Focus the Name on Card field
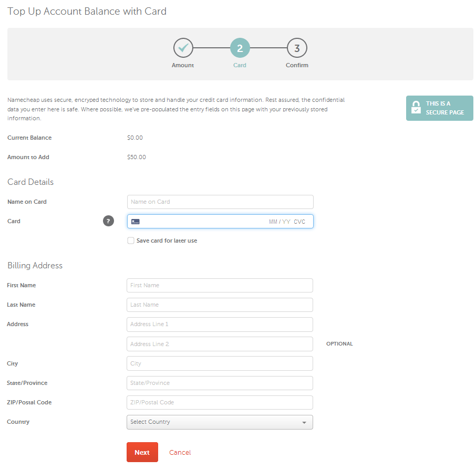 pyautogui.click(x=220, y=202)
